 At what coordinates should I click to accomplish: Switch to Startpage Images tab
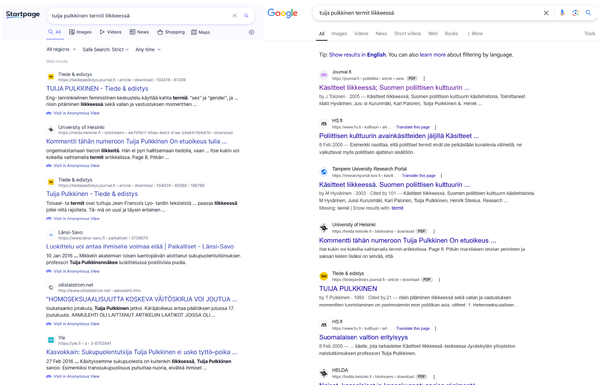point(80,32)
